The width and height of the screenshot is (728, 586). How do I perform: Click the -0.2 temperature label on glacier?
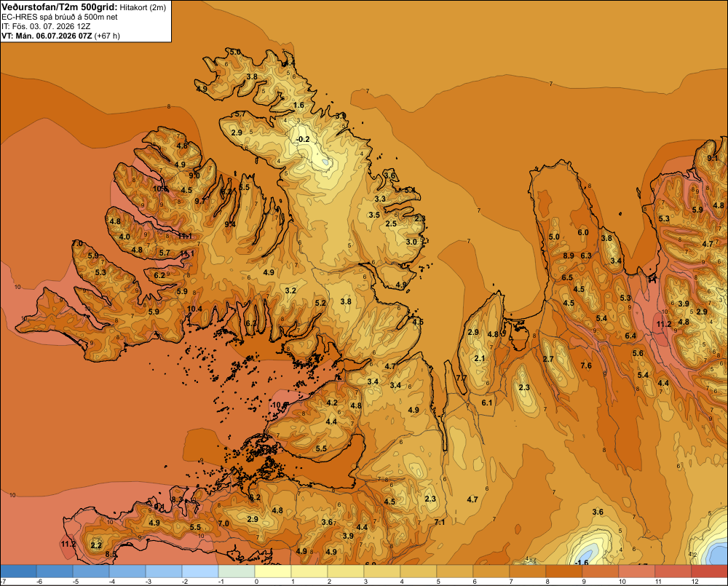303,139
